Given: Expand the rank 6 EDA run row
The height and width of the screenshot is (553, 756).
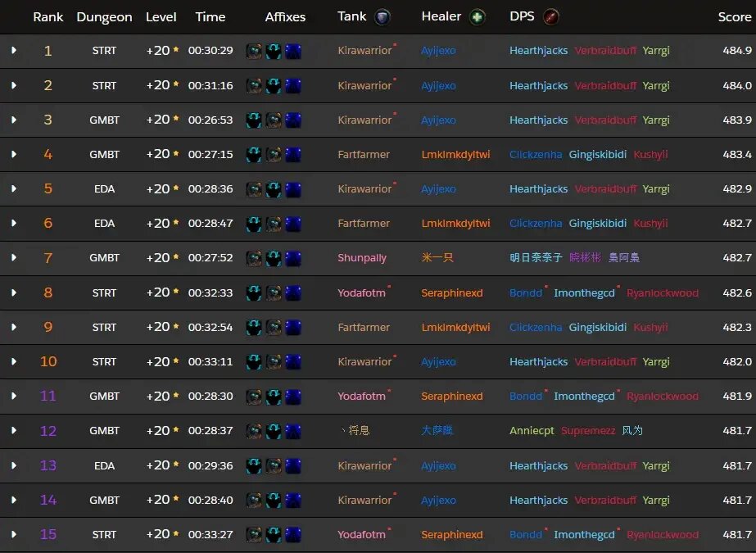Looking at the screenshot, I should [x=13, y=223].
